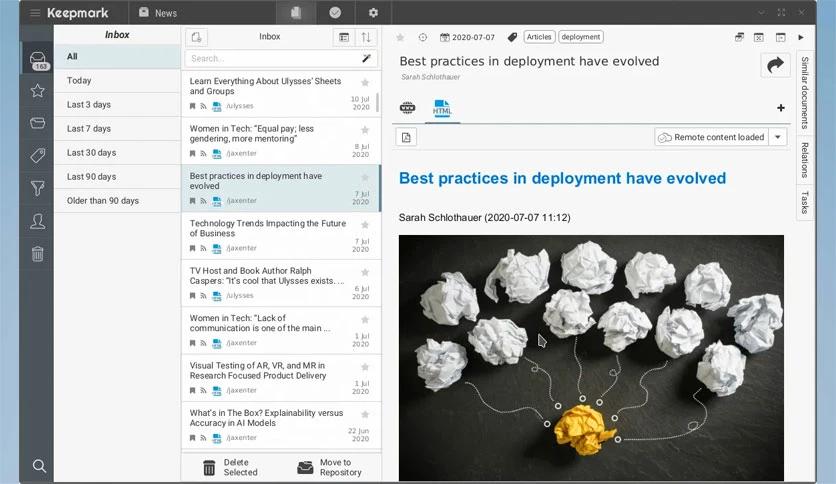836x484 pixels.
Task: Expand the Remote content loaded dropdown arrow
Action: pyautogui.click(x=777, y=137)
